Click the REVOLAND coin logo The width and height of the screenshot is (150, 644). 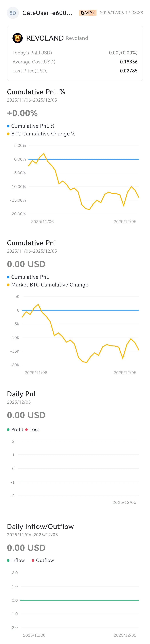(17, 38)
